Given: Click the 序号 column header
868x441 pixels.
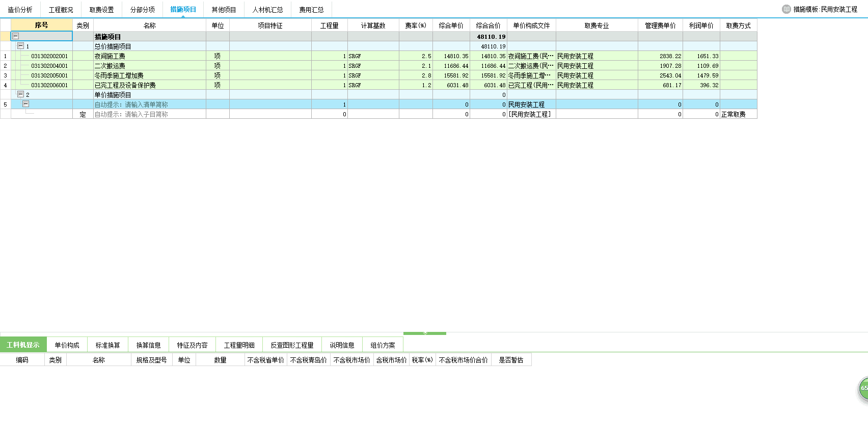Looking at the screenshot, I should 42,25.
